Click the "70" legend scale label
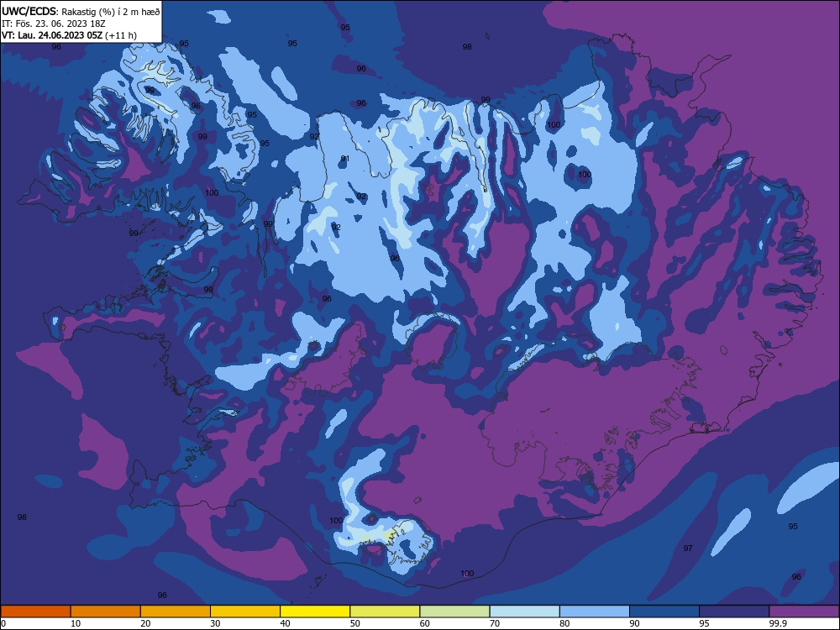Viewport: 840px width, 630px height. 495,623
